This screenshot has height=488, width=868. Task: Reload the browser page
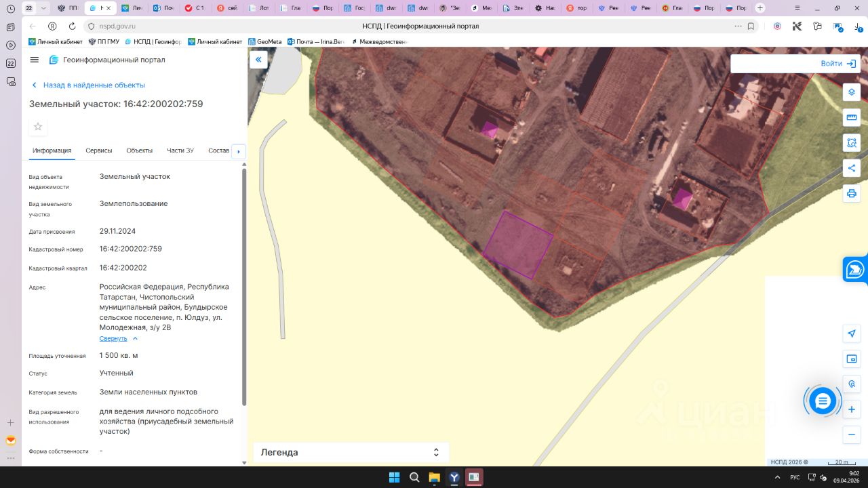(x=72, y=26)
